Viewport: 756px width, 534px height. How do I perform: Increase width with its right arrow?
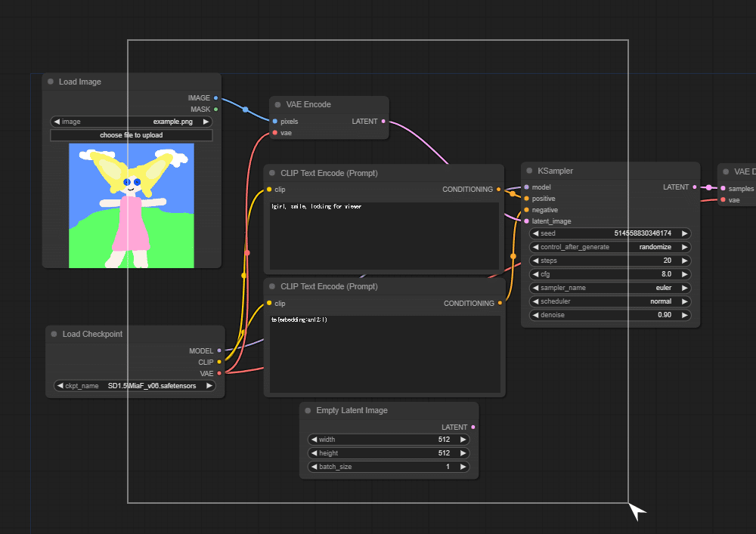coord(463,440)
